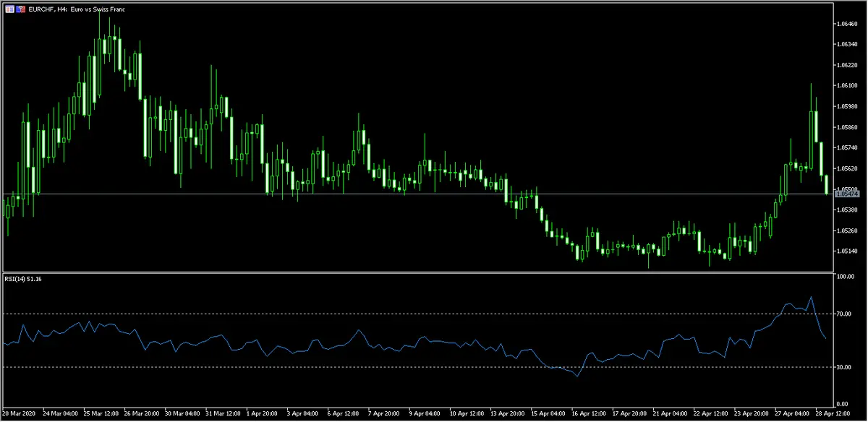Image resolution: width=868 pixels, height=422 pixels.
Task: Click the 20 Mar 2020 date label
Action: 19,415
